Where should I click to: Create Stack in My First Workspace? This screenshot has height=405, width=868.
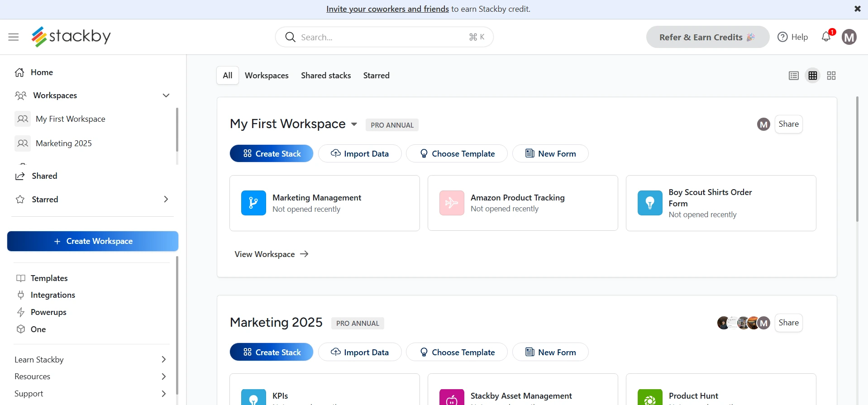click(x=272, y=153)
